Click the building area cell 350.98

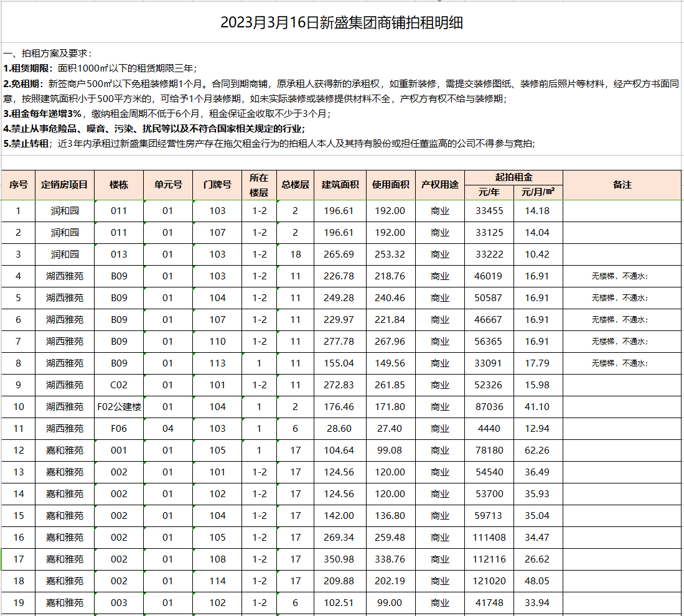339,559
